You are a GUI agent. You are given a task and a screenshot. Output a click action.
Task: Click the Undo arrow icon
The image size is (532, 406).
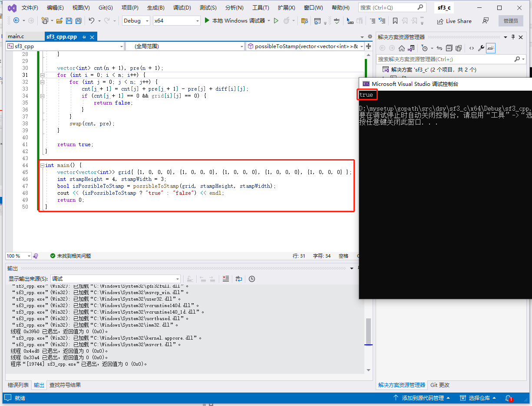(92, 21)
